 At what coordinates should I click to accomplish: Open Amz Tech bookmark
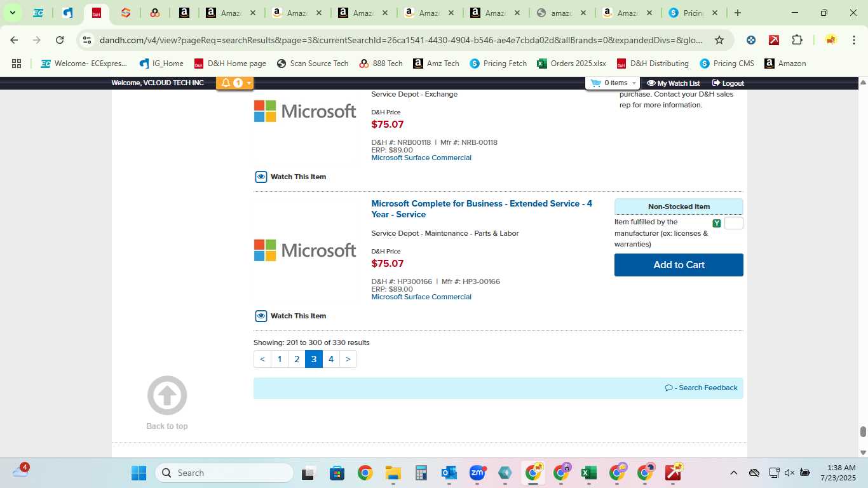(436, 64)
